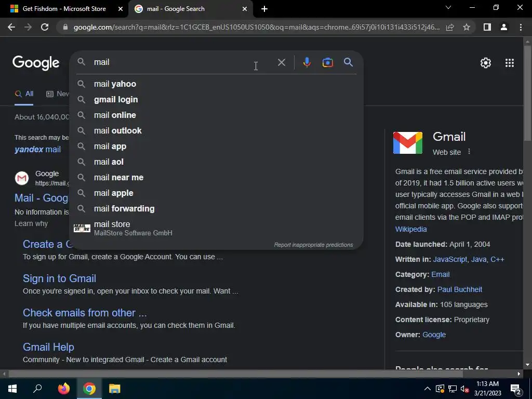The image size is (532, 399).
Task: Click the horizontal scrollbar right arrow
Action: point(519,374)
